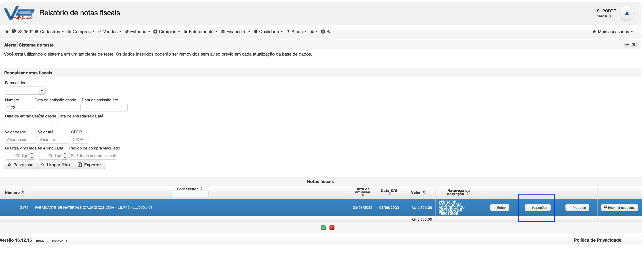Click the Pesquisar button
The width and height of the screenshot is (644, 253).
coord(20,165)
